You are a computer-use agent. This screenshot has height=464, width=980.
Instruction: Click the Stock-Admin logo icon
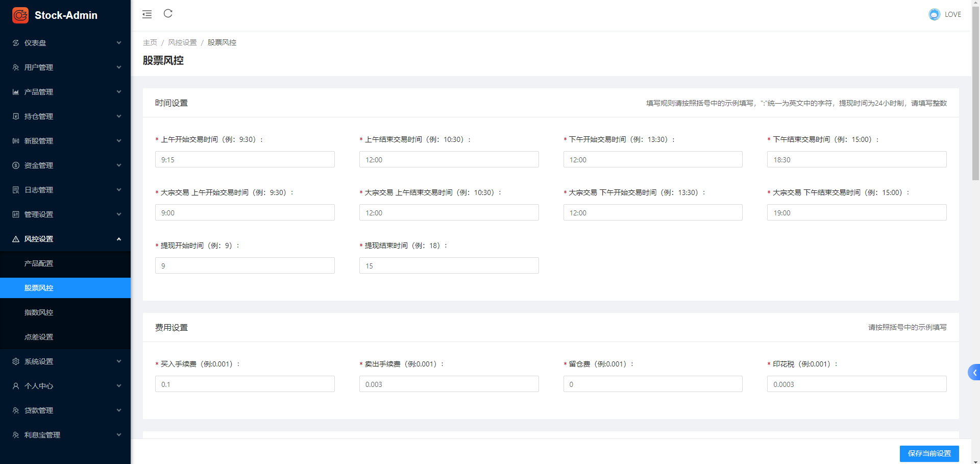point(20,15)
